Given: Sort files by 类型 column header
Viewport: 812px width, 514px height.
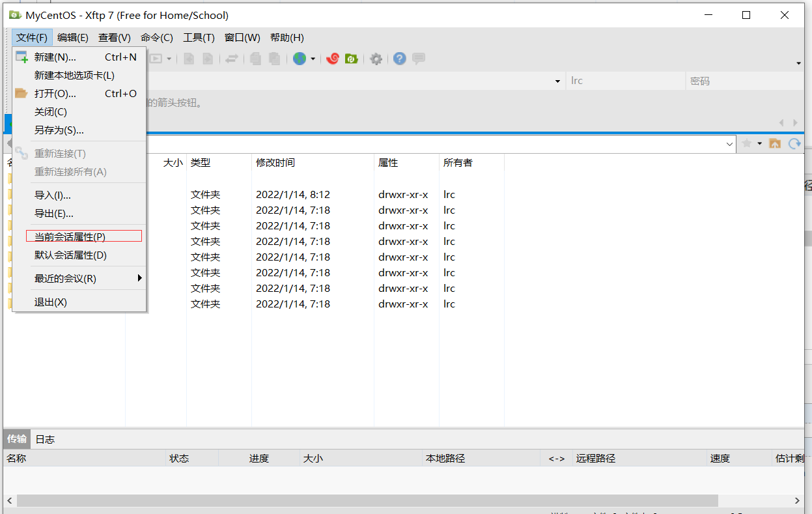Looking at the screenshot, I should click(x=219, y=163).
